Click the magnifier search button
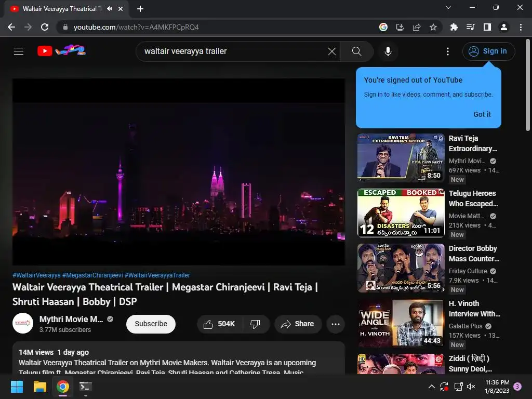This screenshot has width=532, height=399. click(356, 51)
